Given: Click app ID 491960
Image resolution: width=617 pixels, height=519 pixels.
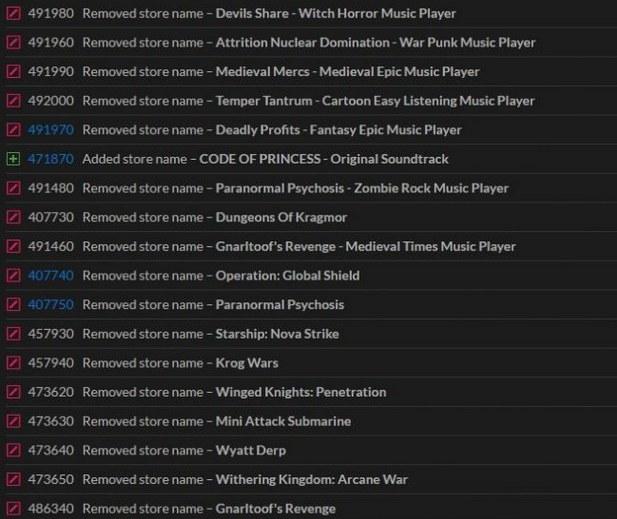Looking at the screenshot, I should pos(51,42).
